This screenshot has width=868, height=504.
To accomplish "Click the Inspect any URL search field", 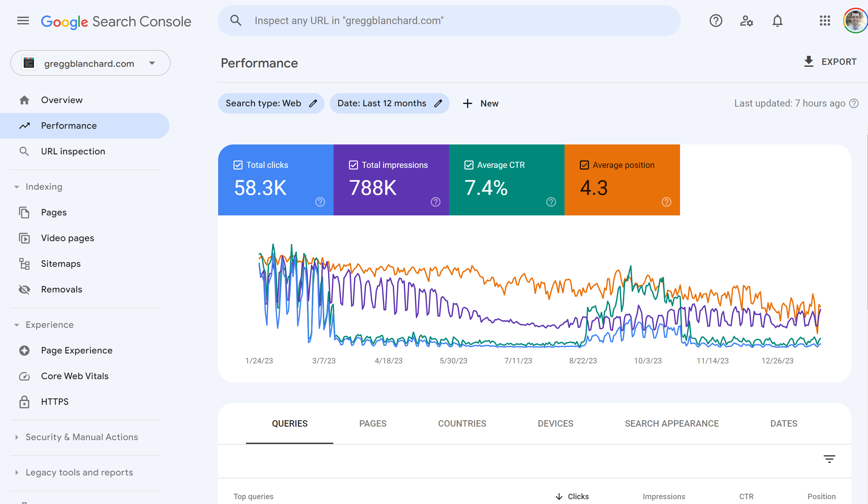I will [x=448, y=21].
